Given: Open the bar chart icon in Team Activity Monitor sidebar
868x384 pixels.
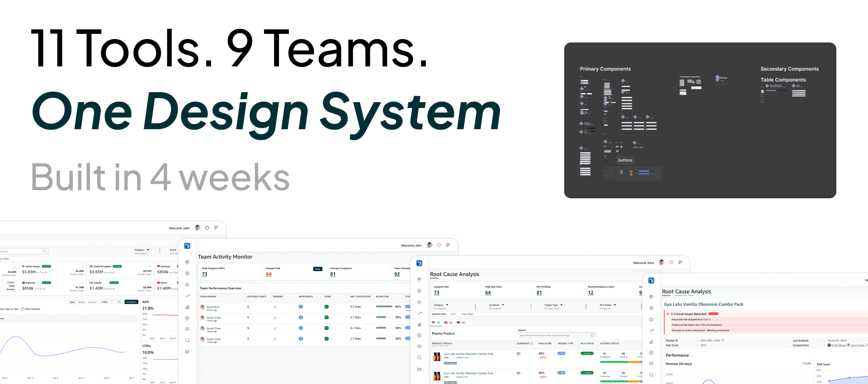Looking at the screenshot, I should 187,307.
